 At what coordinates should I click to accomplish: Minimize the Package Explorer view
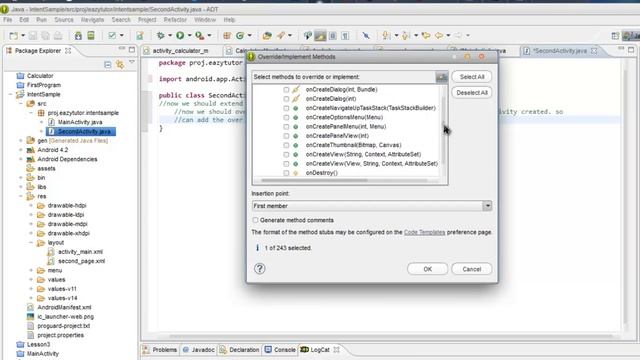(122, 49)
